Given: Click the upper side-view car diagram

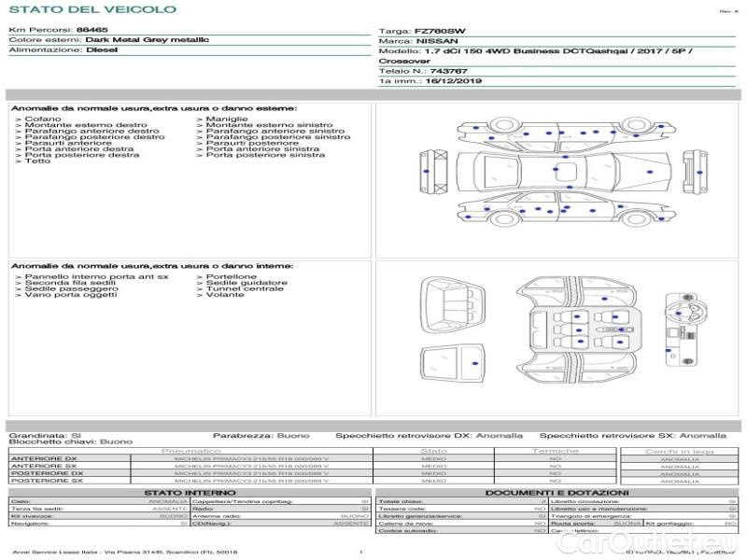Looking at the screenshot, I should coord(567,133).
